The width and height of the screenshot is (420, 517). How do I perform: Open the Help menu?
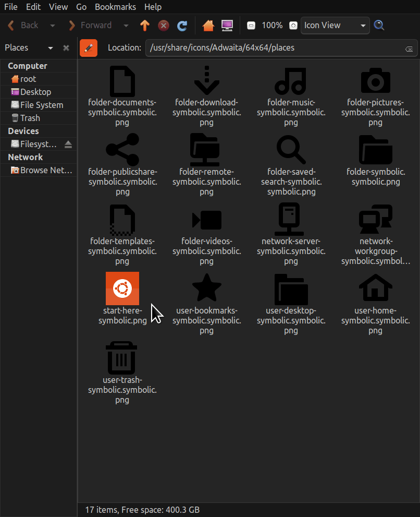pos(153,7)
